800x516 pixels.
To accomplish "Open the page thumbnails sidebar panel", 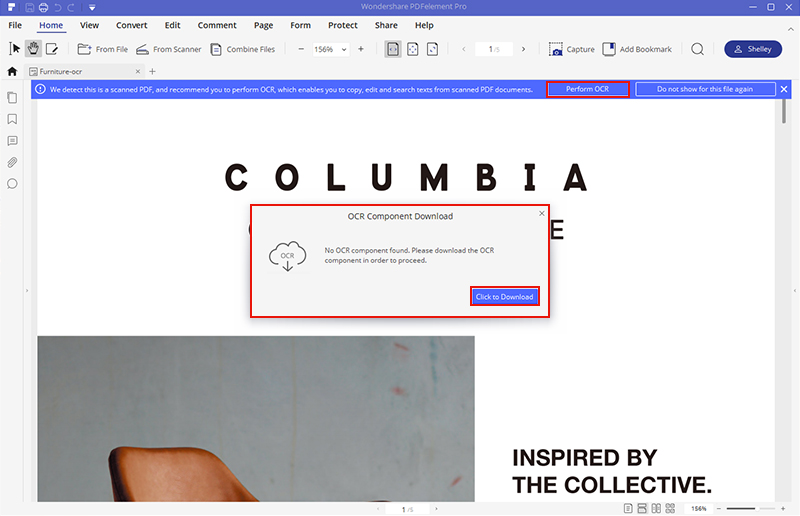I will pos(12,97).
